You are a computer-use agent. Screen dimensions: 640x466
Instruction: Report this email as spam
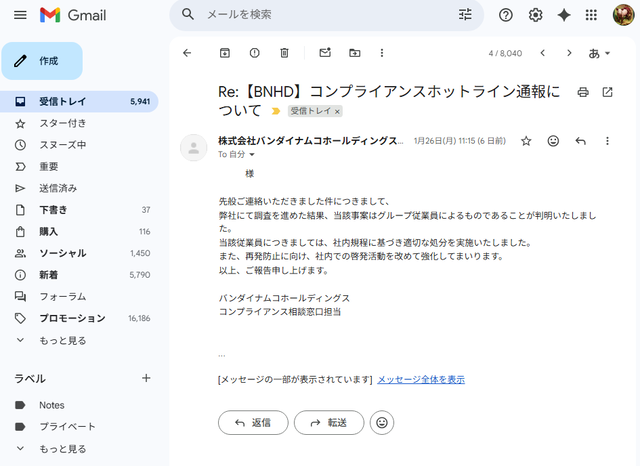[254, 53]
